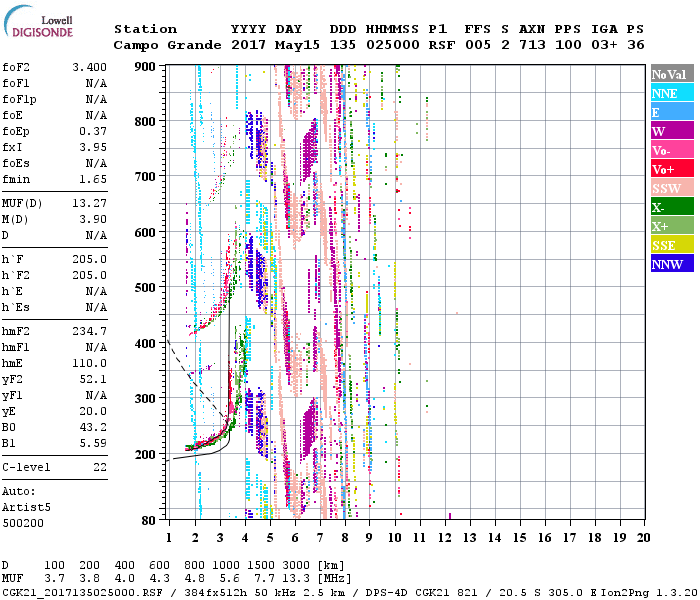Click the Vo+ red legend swatch
Image resolution: width=700 pixels, height=600 pixels.
[x=671, y=169]
